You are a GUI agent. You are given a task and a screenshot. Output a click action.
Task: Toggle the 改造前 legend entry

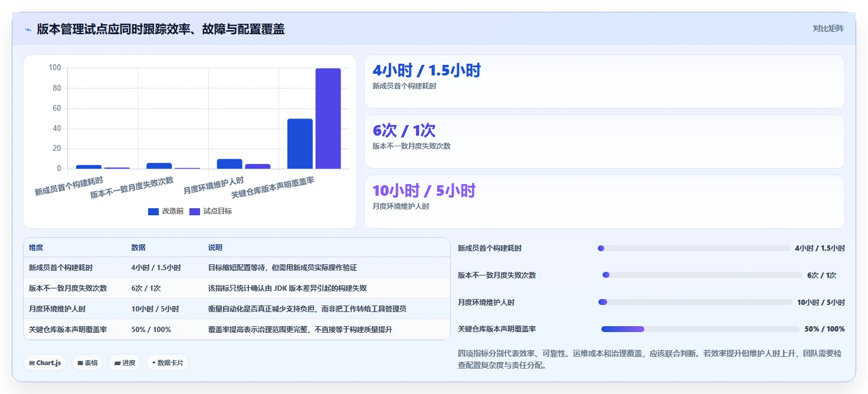pos(166,211)
